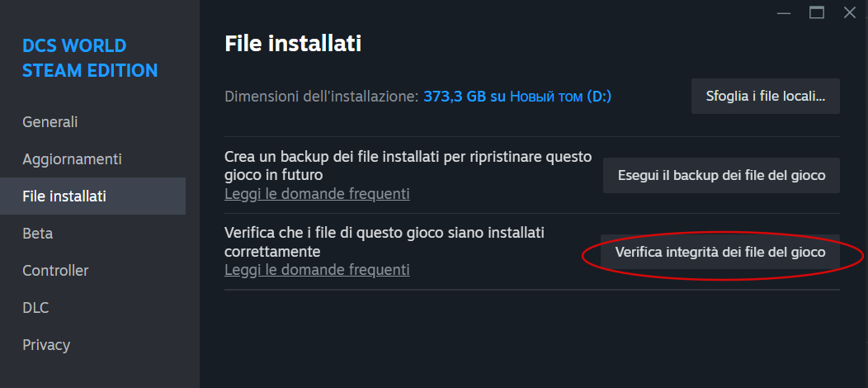Click the DCS World Steam Edition title

89,58
